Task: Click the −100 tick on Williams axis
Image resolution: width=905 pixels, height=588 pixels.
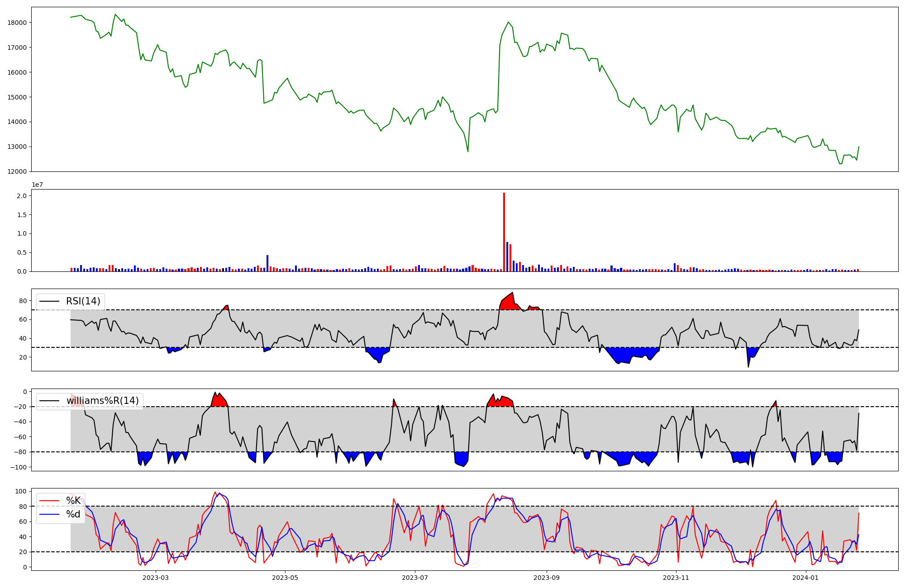Action: pos(19,467)
